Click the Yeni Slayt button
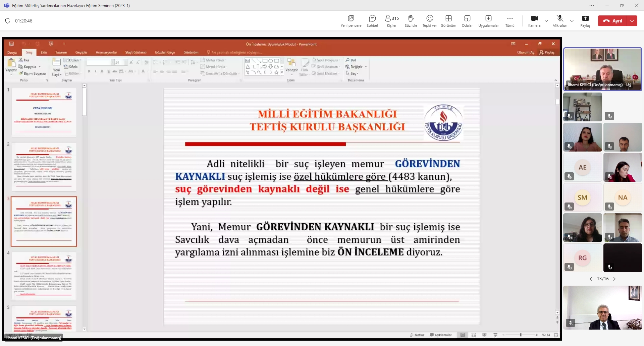This screenshot has height=346, width=644. [x=56, y=67]
